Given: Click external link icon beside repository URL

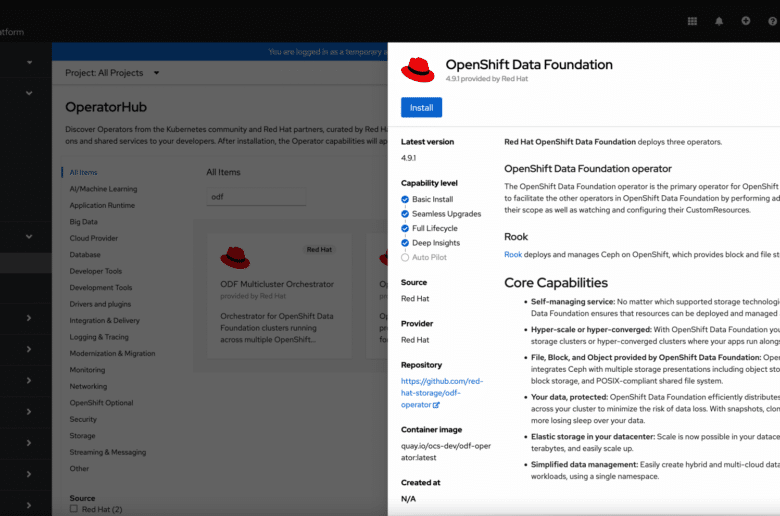Looking at the screenshot, I should click(436, 405).
